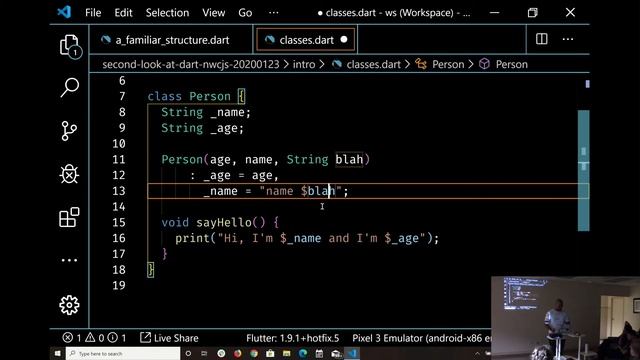
Task: Open the Debug view with bug icon
Action: 69,174
